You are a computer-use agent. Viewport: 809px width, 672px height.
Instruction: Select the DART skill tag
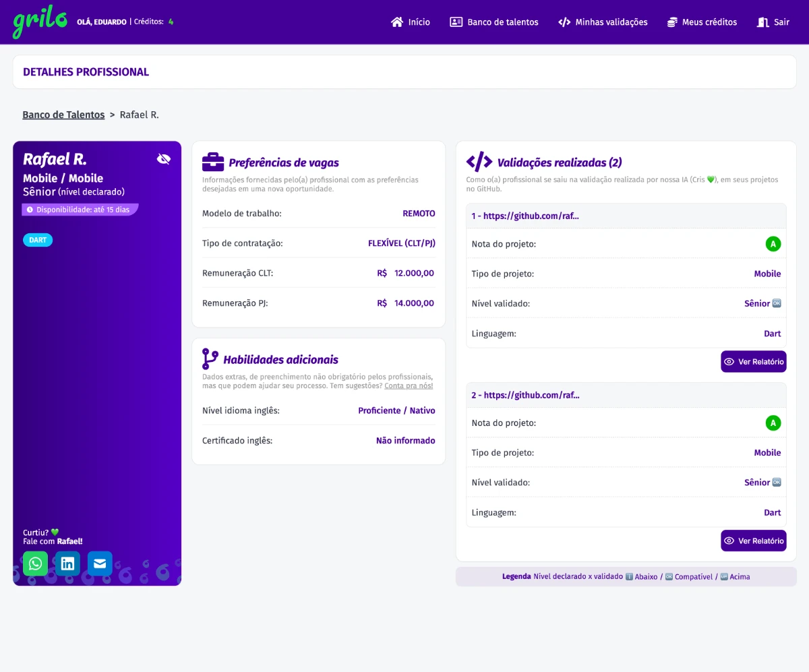point(38,240)
